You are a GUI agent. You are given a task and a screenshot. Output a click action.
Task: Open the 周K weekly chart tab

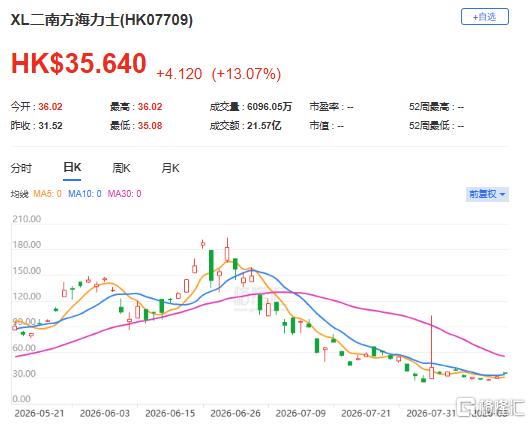coord(121,168)
